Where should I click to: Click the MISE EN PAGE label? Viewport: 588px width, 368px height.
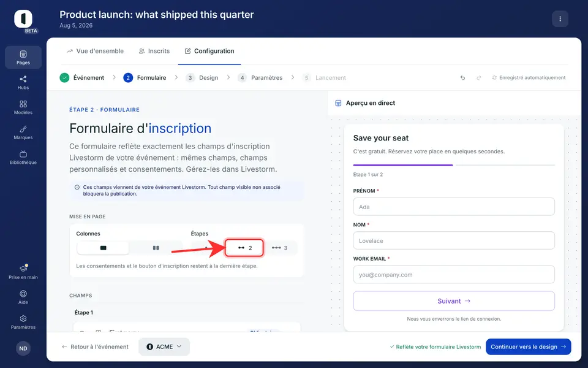pyautogui.click(x=88, y=217)
